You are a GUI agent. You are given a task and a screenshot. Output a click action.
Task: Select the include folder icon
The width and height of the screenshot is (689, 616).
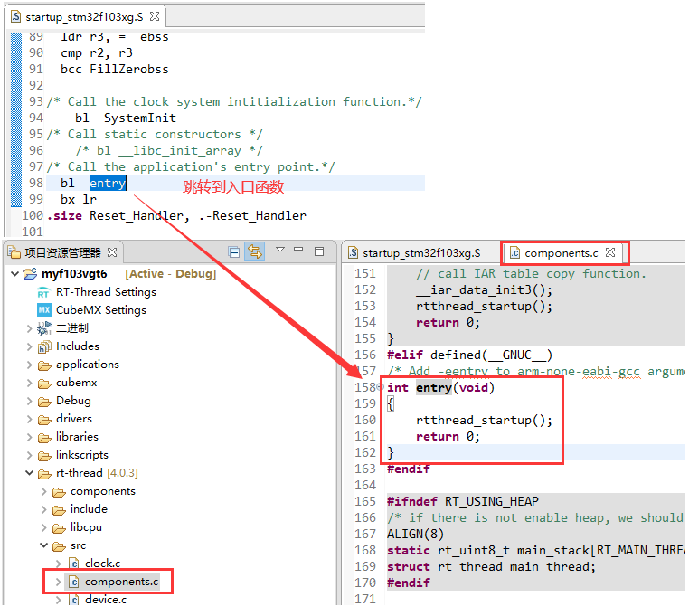(x=59, y=510)
